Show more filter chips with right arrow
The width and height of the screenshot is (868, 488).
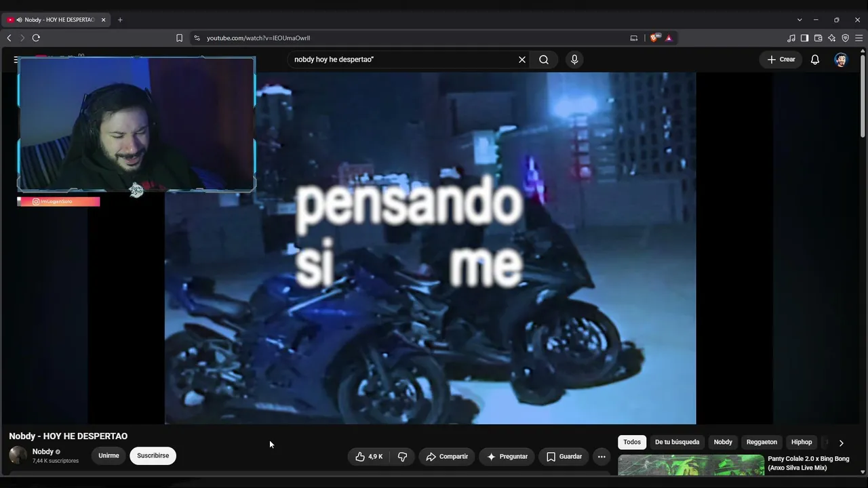point(842,443)
